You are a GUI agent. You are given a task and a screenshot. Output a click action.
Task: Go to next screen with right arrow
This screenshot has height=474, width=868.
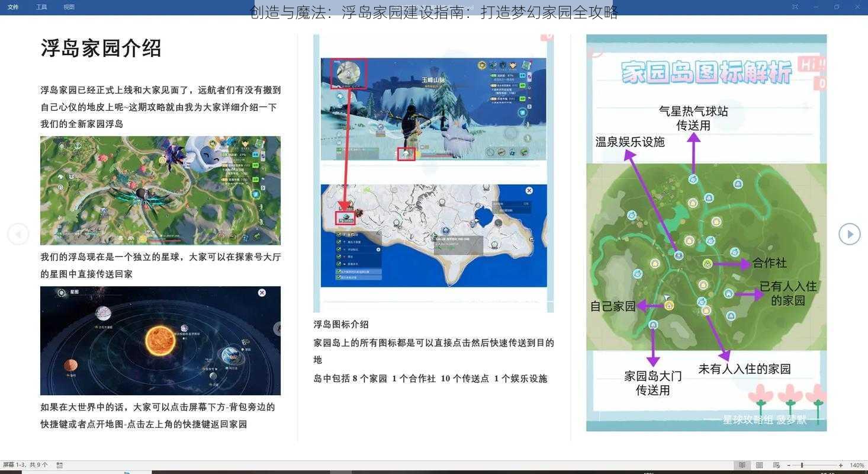point(850,234)
